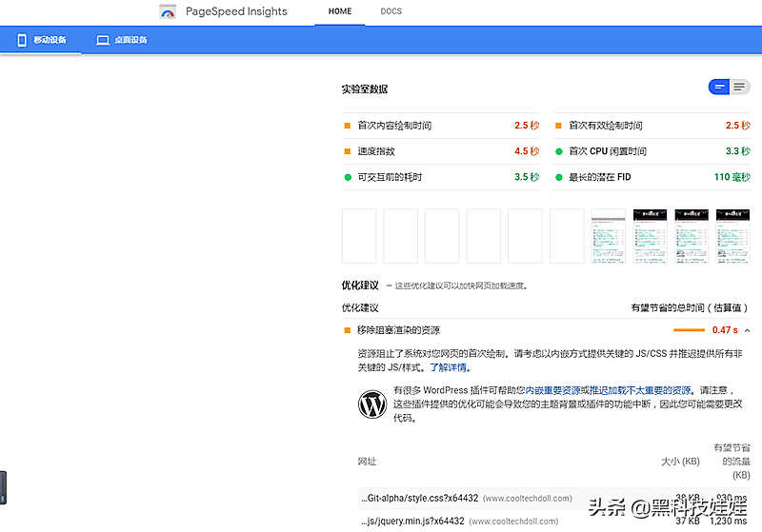This screenshot has width=762, height=532.
Task: Click the first blank filmstrip thumbnail
Action: pyautogui.click(x=359, y=236)
